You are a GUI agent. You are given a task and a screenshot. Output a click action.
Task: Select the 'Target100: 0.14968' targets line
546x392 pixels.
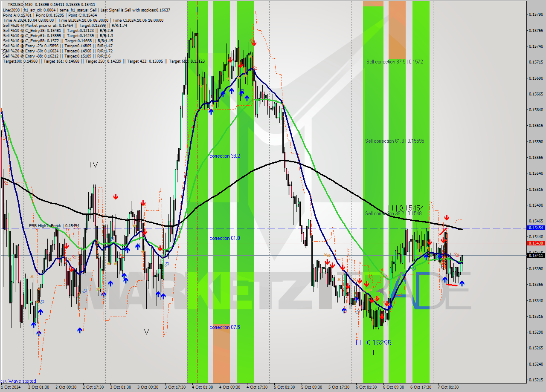(x=104, y=61)
